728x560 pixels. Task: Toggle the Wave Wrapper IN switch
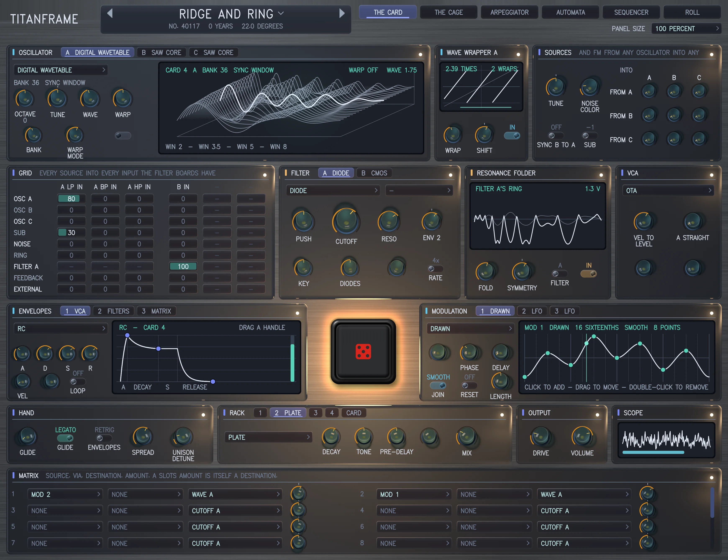tap(512, 135)
